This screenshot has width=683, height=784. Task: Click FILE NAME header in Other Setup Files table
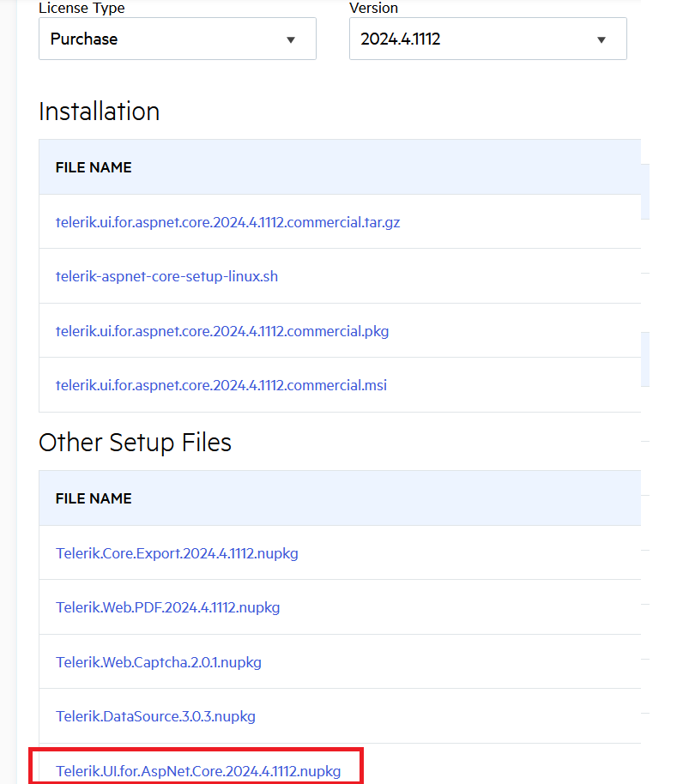click(94, 498)
